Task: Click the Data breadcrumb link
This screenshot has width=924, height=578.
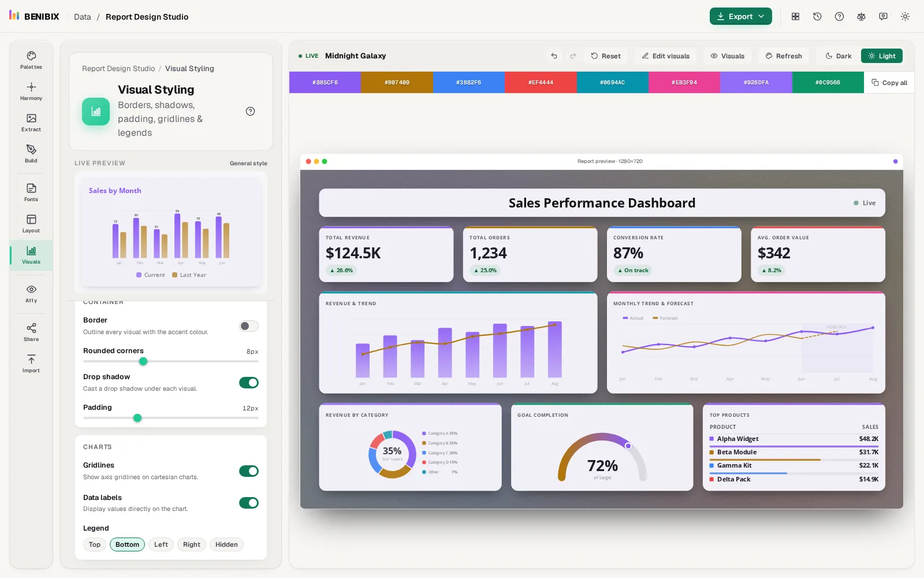Action: click(83, 17)
